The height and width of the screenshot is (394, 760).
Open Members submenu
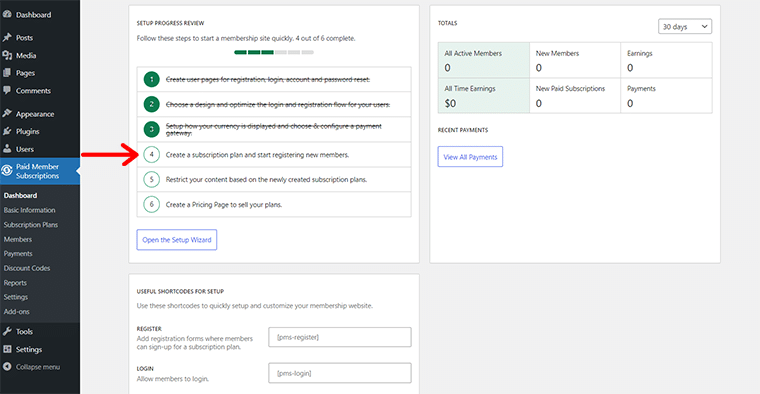(18, 239)
